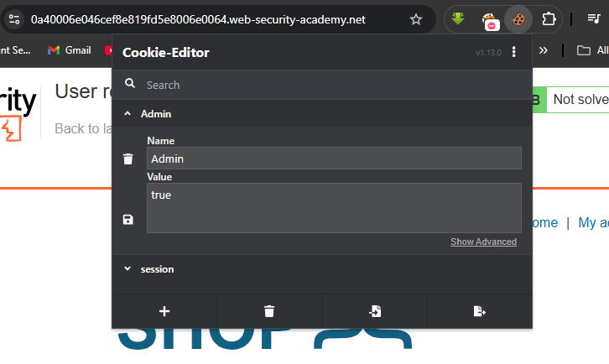Screen dimensions: 609x364
Task: Open the green download extension icon
Action: [x=458, y=18]
